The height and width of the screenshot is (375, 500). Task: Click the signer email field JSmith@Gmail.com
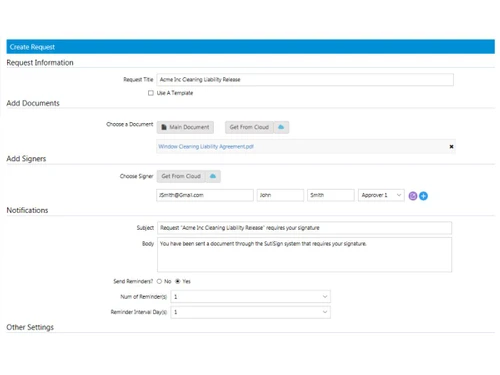(205, 195)
